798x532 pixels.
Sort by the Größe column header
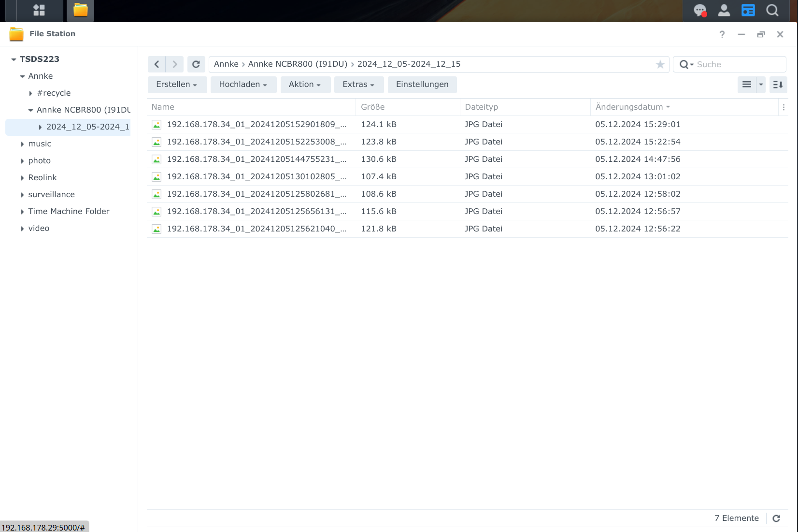coord(373,107)
